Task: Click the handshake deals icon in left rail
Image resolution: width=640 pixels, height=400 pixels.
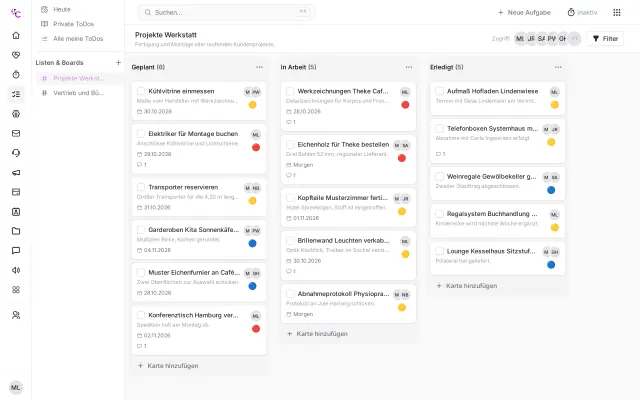Action: (x=16, y=55)
